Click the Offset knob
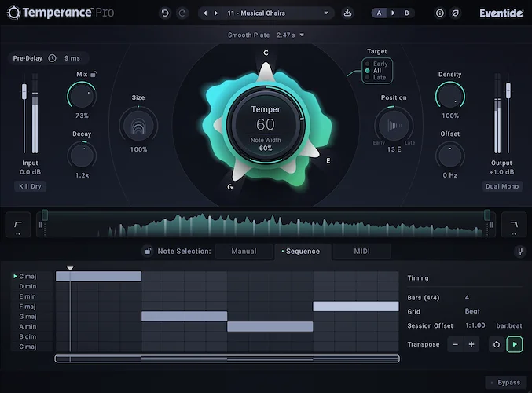Viewport: 532px width, 393px height. 450,156
